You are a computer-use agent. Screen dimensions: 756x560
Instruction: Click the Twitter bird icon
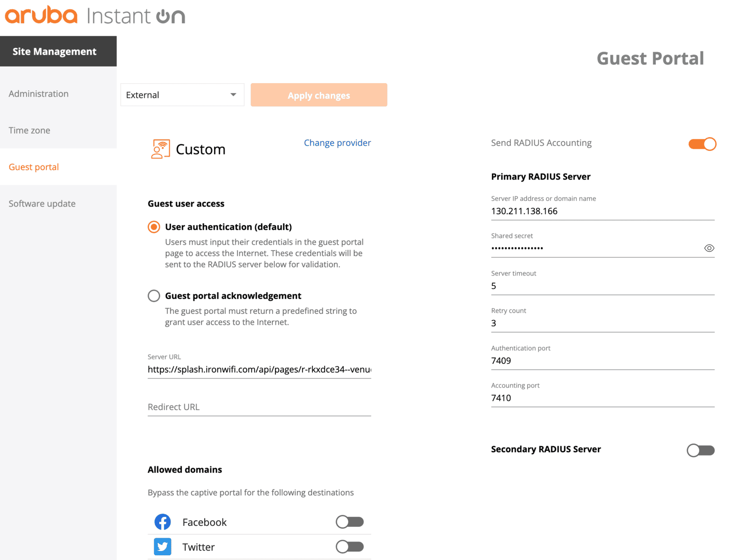click(x=163, y=547)
